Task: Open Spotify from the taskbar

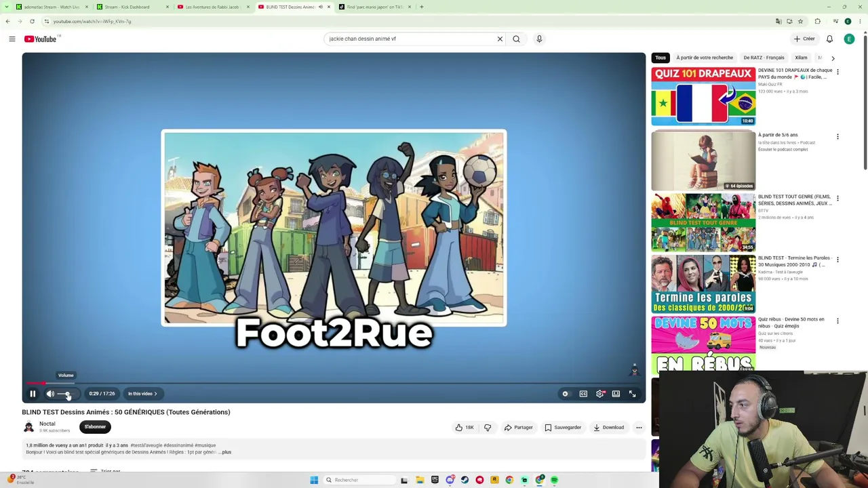Action: [554, 480]
